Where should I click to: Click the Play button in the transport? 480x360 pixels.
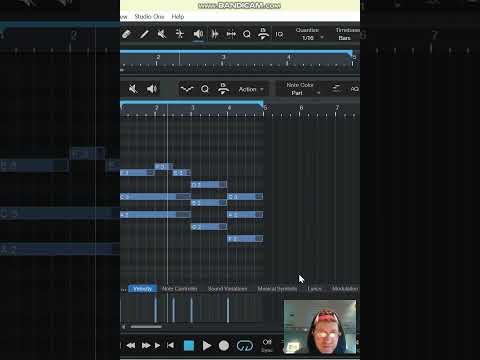(x=207, y=346)
